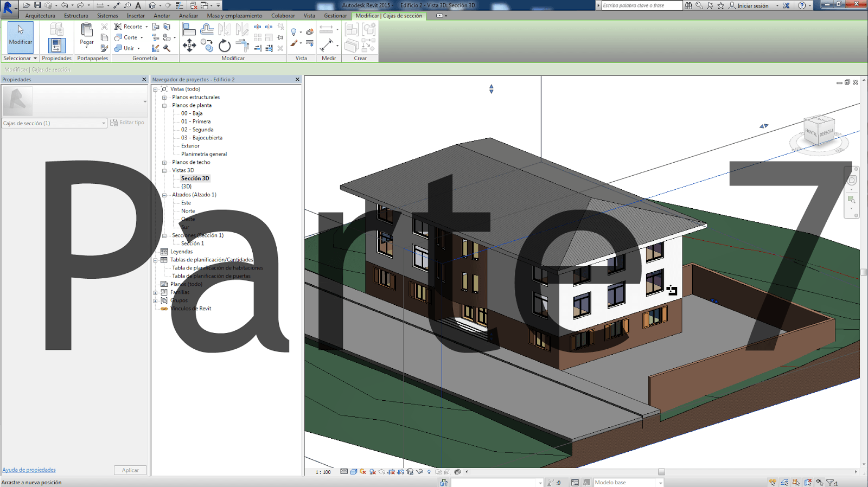Select the 02 - Segunda floor plan view

pos(197,130)
